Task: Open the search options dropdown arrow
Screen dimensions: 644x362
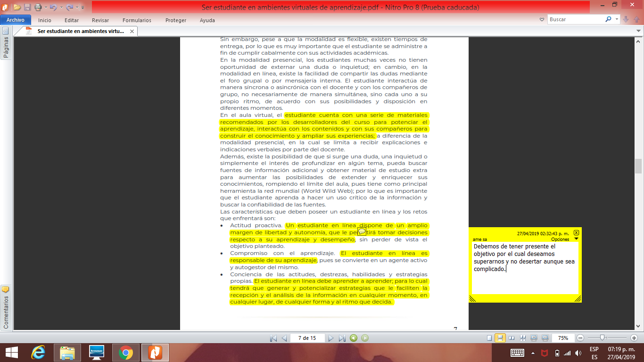Action: [617, 19]
